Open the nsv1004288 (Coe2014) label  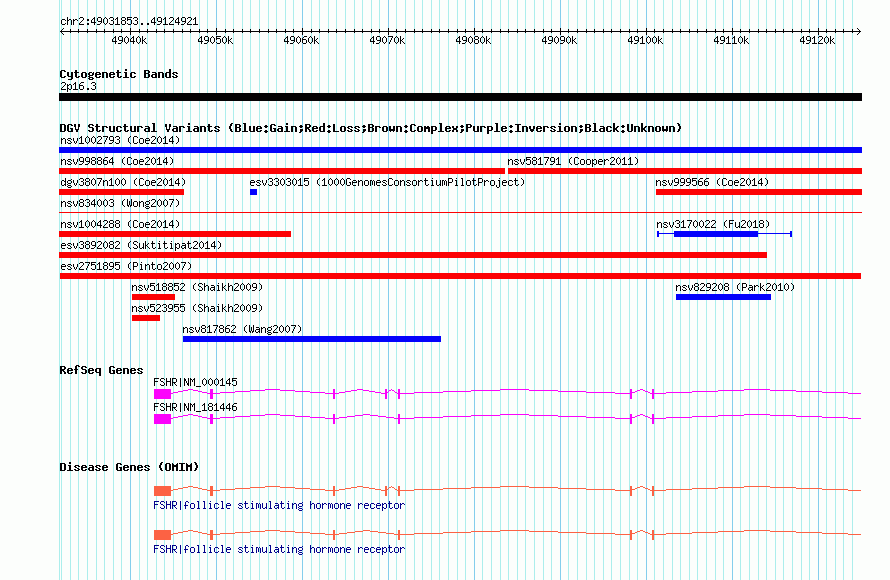coord(120,224)
